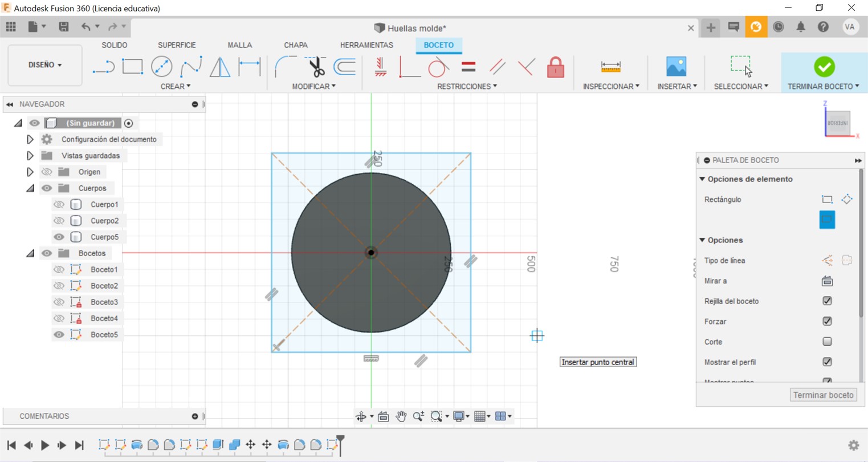Image resolution: width=868 pixels, height=462 pixels.
Task: Select the two-point Rectangle tool
Action: pos(132,67)
